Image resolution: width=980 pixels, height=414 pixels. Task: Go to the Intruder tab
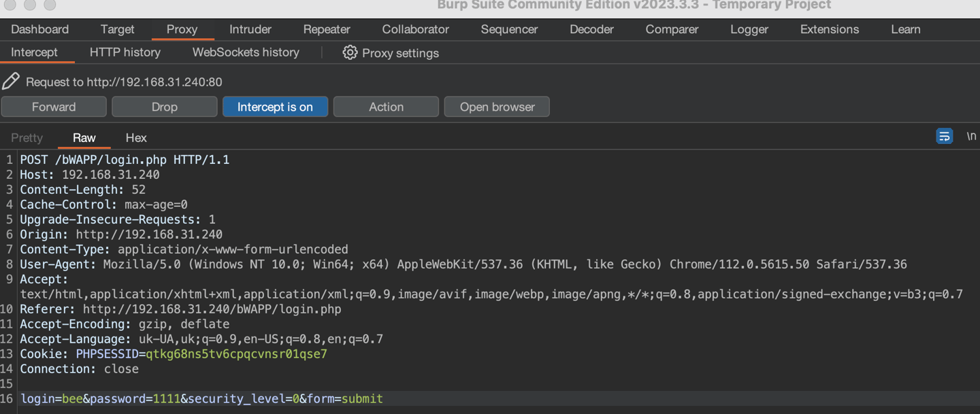[250, 29]
